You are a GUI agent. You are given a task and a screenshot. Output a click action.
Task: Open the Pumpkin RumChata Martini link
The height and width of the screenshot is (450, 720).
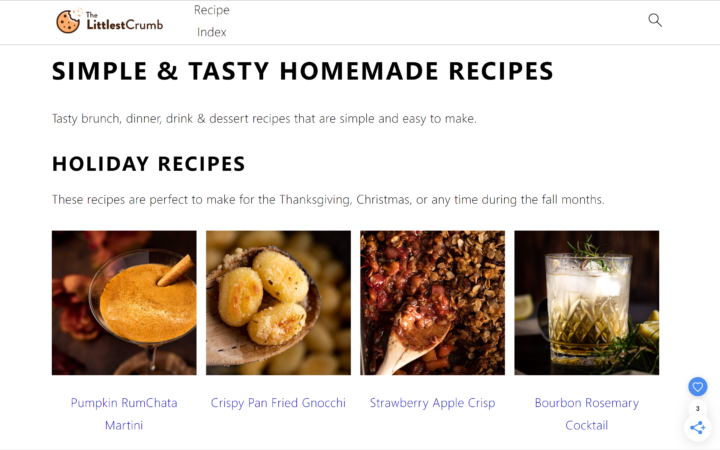(x=124, y=414)
